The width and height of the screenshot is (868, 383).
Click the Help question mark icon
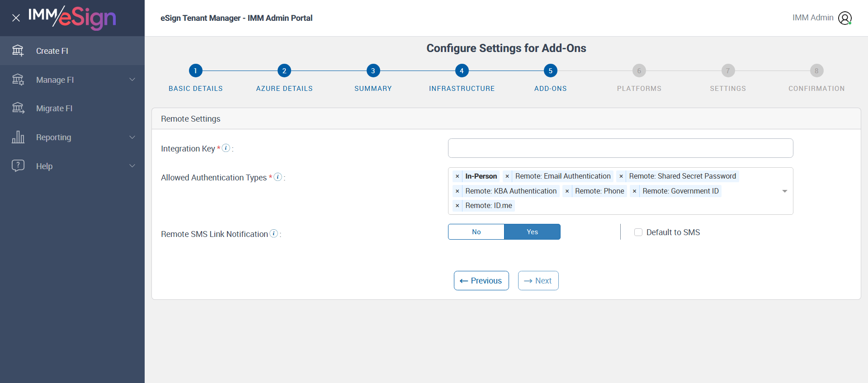point(18,165)
